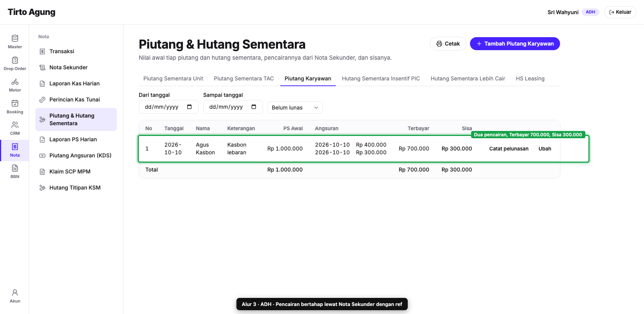The image size is (644, 314).
Task: Open the Master section icon
Action: pos(15,38)
